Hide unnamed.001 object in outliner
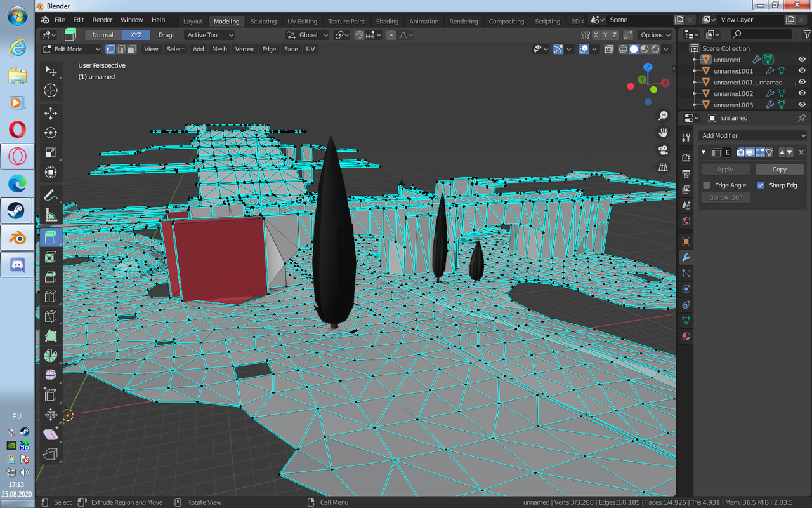Image resolution: width=812 pixels, height=508 pixels. pyautogui.click(x=802, y=71)
